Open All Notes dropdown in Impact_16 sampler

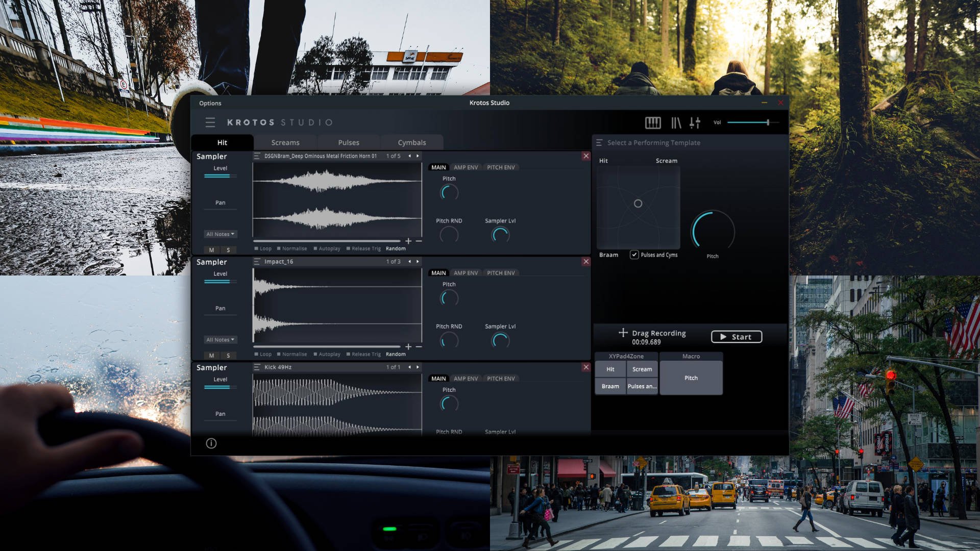pyautogui.click(x=220, y=340)
